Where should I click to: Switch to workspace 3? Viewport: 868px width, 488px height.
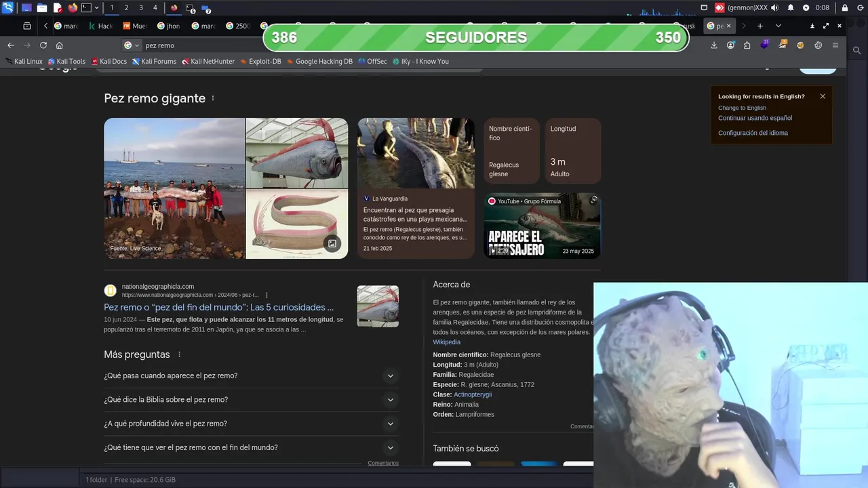pos(140,7)
